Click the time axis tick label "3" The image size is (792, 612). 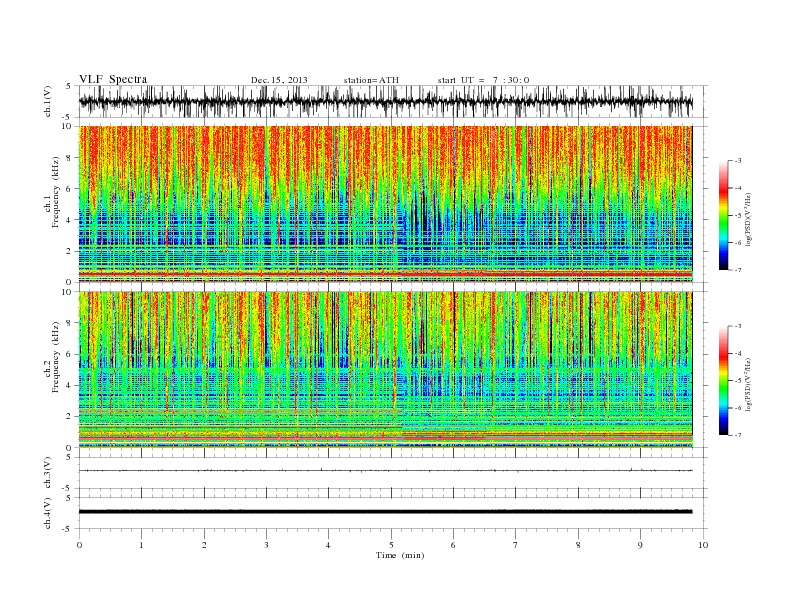tap(266, 545)
